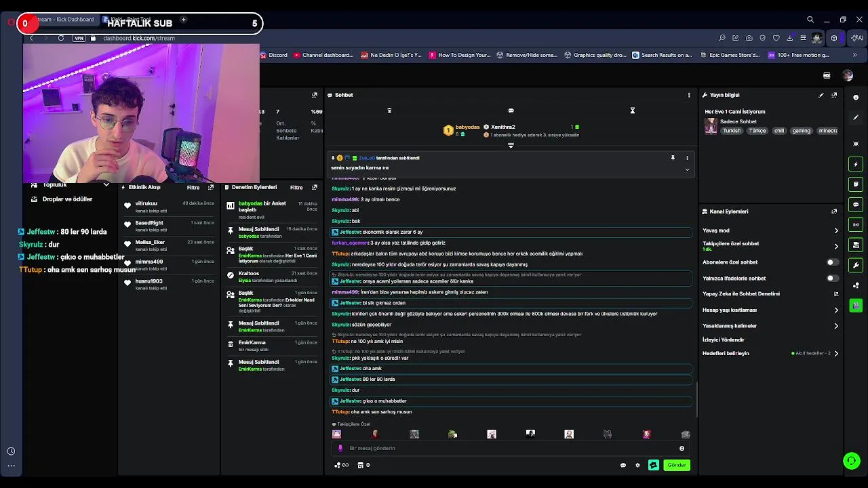Open Droplar ve ödüller menu item

coord(67,199)
